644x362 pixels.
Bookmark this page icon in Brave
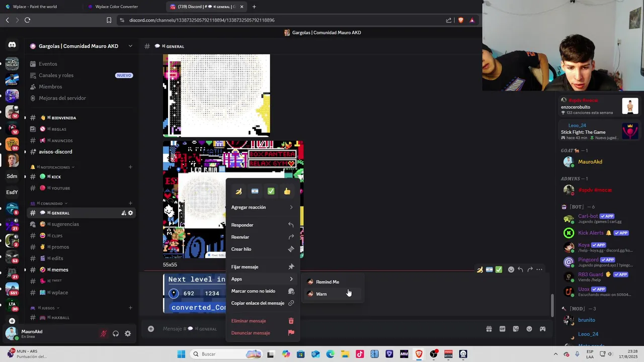click(109, 20)
